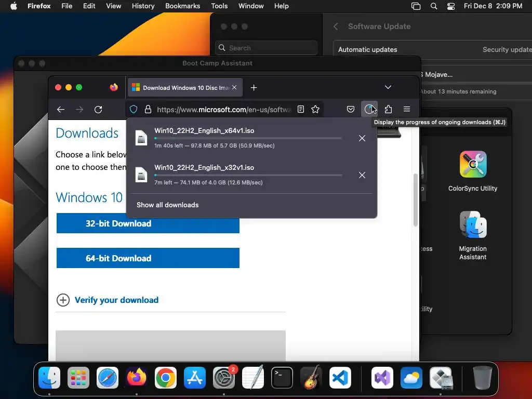This screenshot has width=532, height=399.
Task: Open the Window menu
Action: click(x=251, y=6)
